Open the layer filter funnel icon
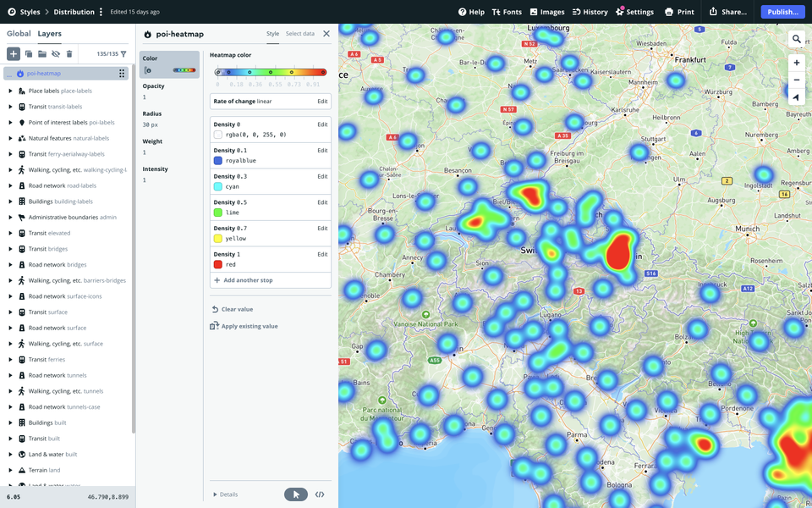The height and width of the screenshot is (508, 812). (123, 53)
